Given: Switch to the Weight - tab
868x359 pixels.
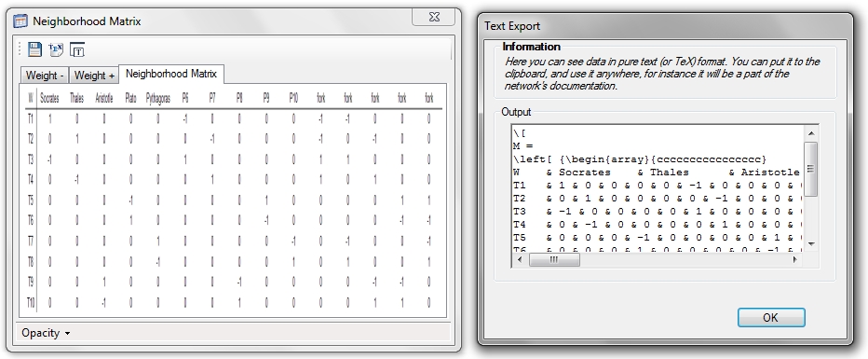Looking at the screenshot, I should [x=45, y=76].
